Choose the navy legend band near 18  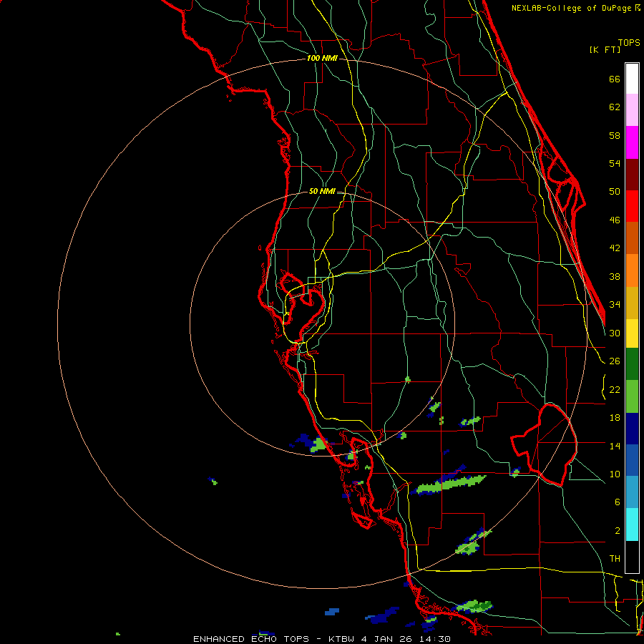click(632, 429)
